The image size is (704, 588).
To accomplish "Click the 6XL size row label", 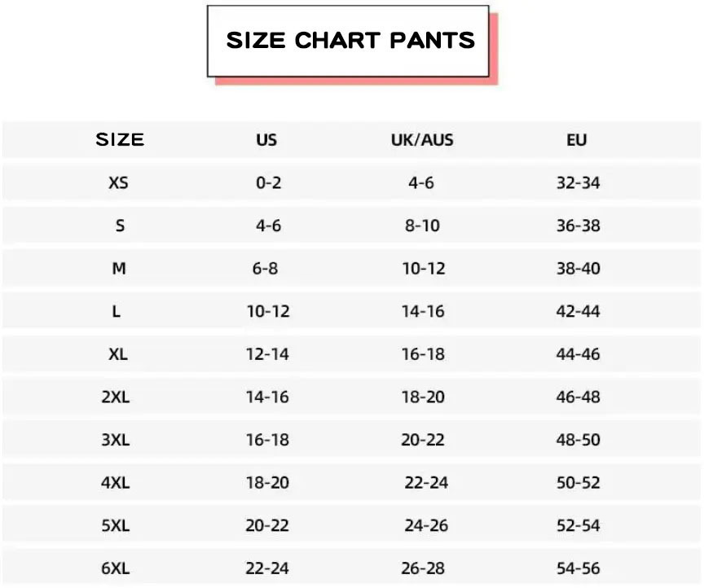I will (x=115, y=568).
